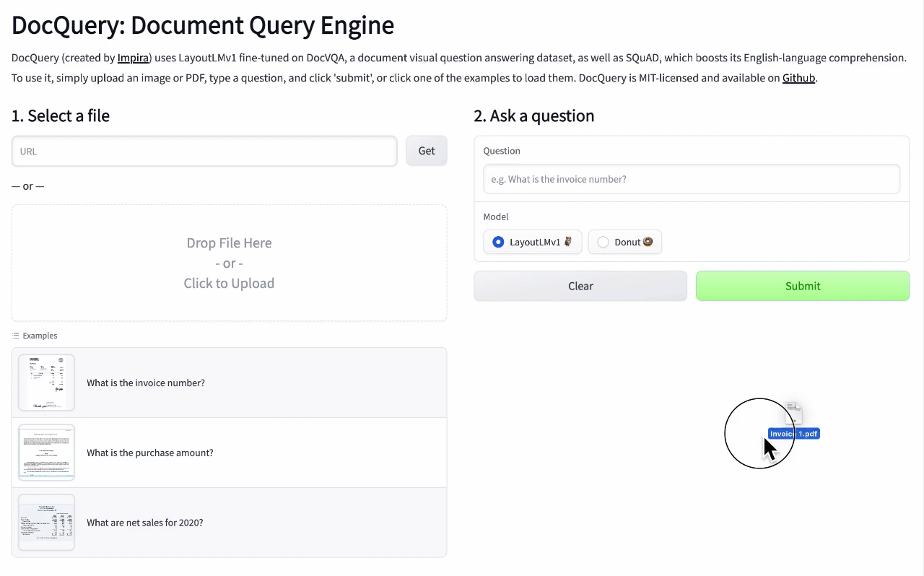The height and width of the screenshot is (576, 924).
Task: Click the Get button
Action: tap(427, 151)
